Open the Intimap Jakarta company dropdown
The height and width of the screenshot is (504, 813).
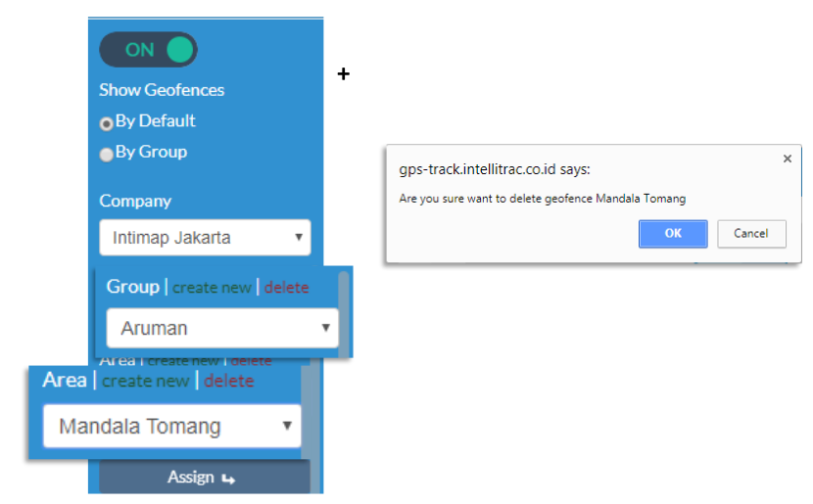[205, 237]
